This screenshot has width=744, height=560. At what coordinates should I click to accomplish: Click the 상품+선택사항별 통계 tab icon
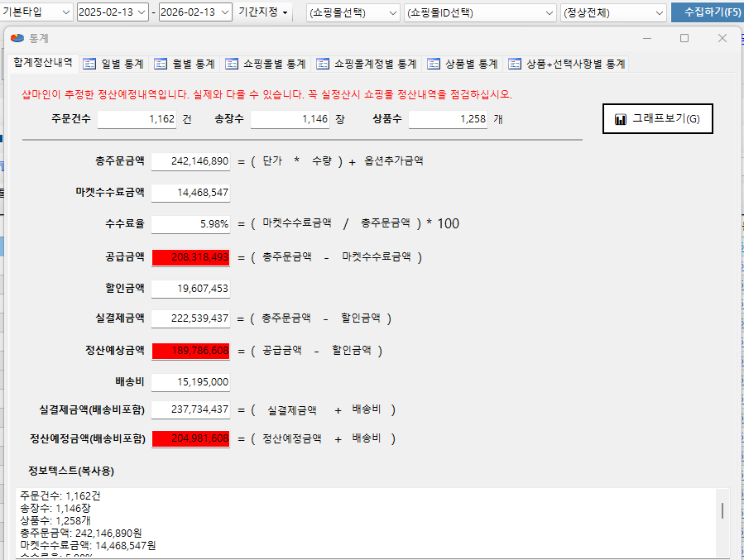515,64
